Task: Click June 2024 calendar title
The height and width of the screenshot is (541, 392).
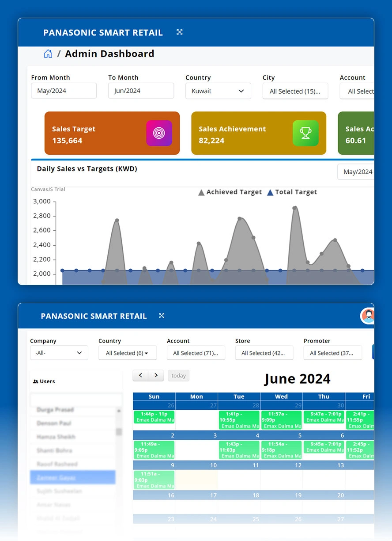Action: [297, 379]
